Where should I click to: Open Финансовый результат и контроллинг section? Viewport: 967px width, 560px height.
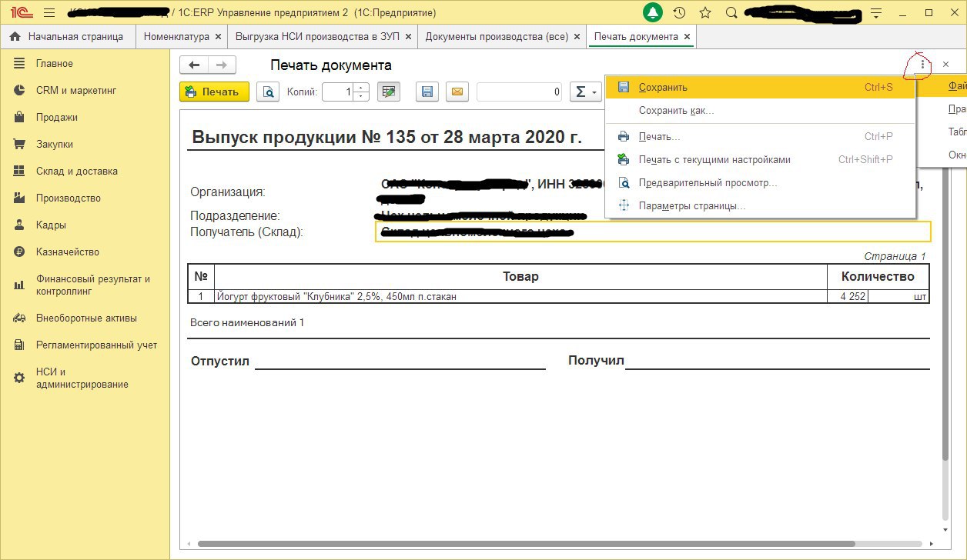click(85, 285)
